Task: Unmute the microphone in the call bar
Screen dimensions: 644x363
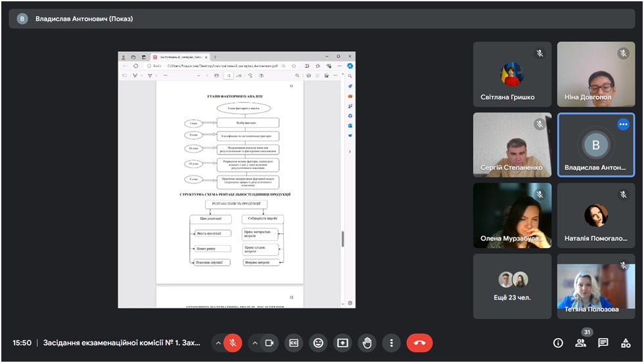Action: point(233,343)
